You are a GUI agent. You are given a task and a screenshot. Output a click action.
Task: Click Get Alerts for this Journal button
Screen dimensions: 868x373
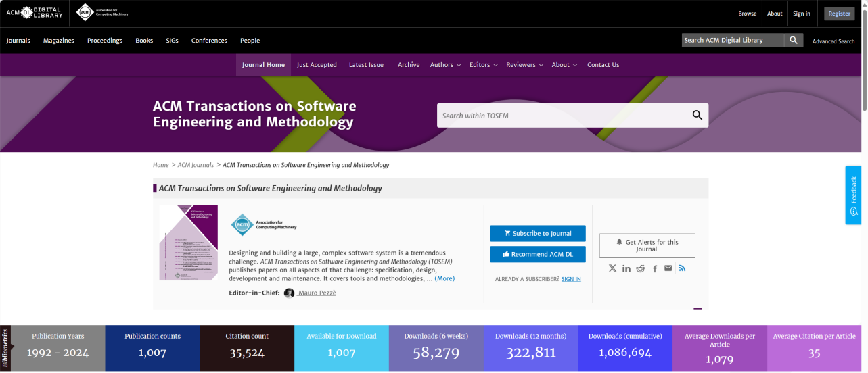[647, 246]
